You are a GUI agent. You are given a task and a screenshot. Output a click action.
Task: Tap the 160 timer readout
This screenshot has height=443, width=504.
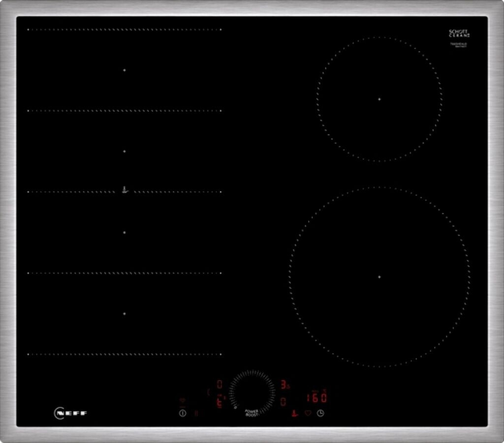(316, 397)
